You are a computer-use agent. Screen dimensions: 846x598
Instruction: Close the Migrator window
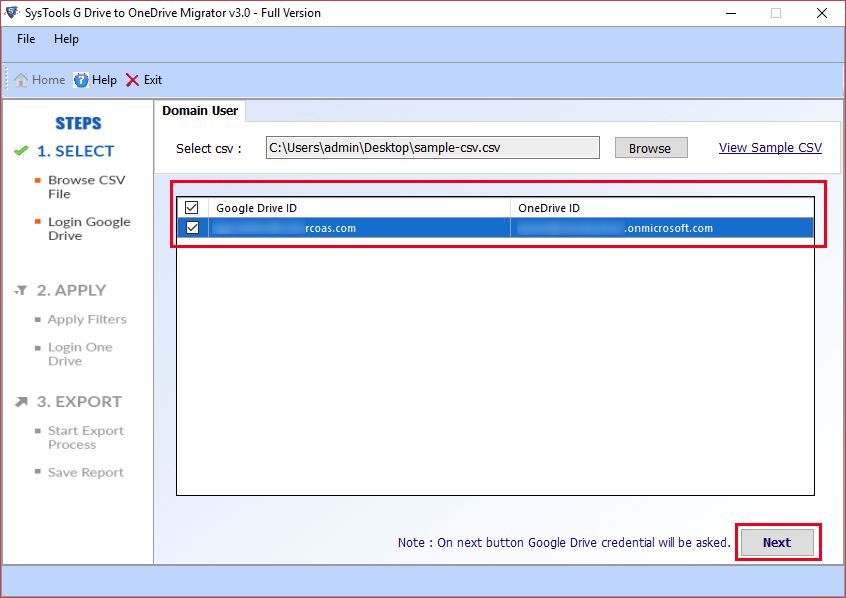[x=822, y=13]
